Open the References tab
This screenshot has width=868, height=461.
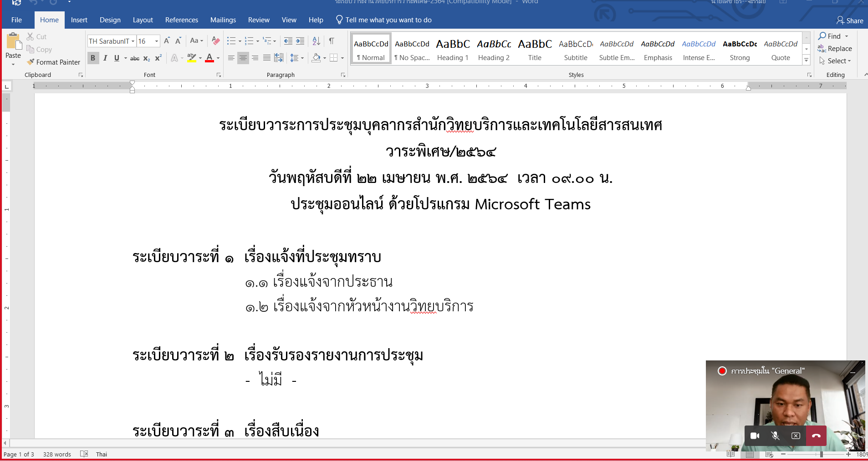point(181,20)
